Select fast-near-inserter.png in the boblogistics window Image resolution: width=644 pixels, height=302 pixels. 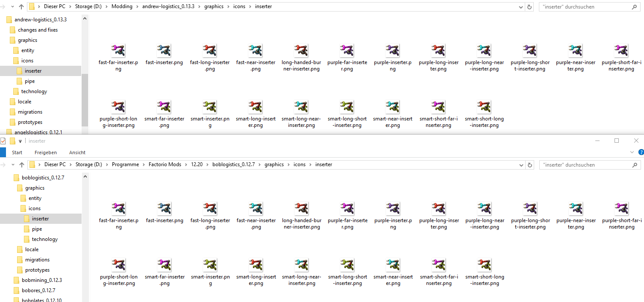[x=256, y=216]
